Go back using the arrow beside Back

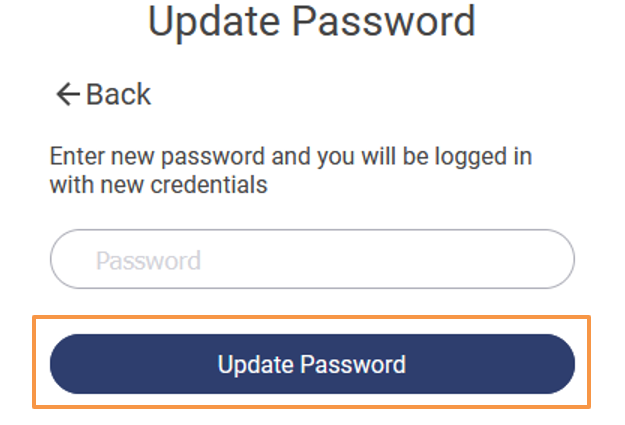(67, 95)
